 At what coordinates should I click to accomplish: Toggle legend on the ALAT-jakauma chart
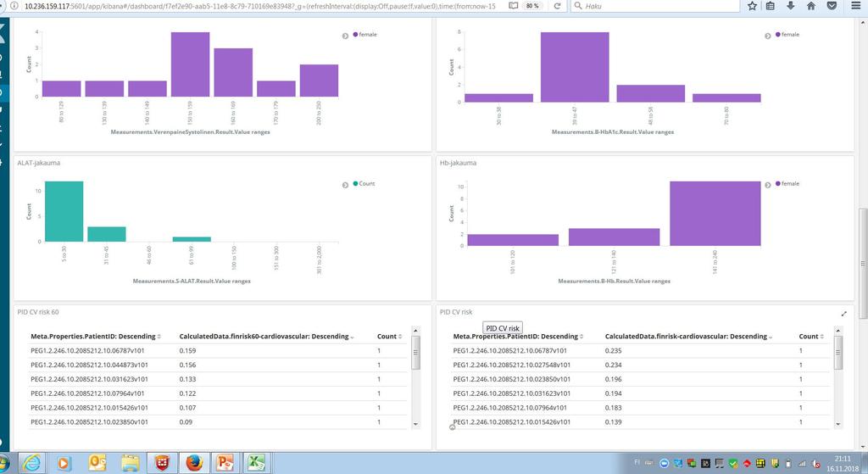[345, 185]
